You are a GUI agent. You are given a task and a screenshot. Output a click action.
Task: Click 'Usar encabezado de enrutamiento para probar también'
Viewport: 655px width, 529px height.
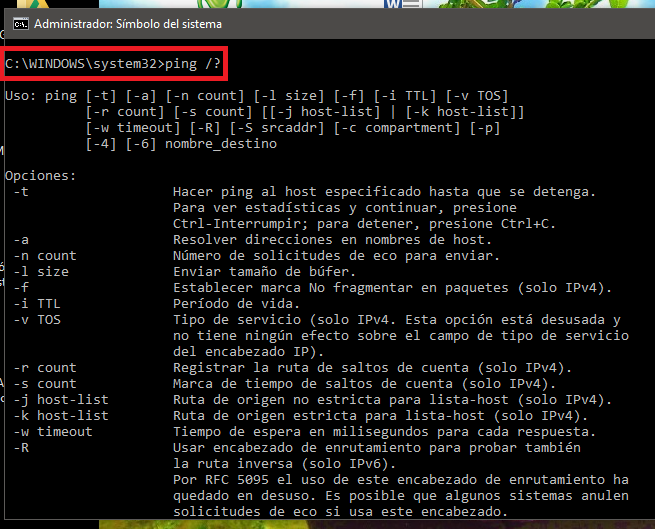[377, 448]
